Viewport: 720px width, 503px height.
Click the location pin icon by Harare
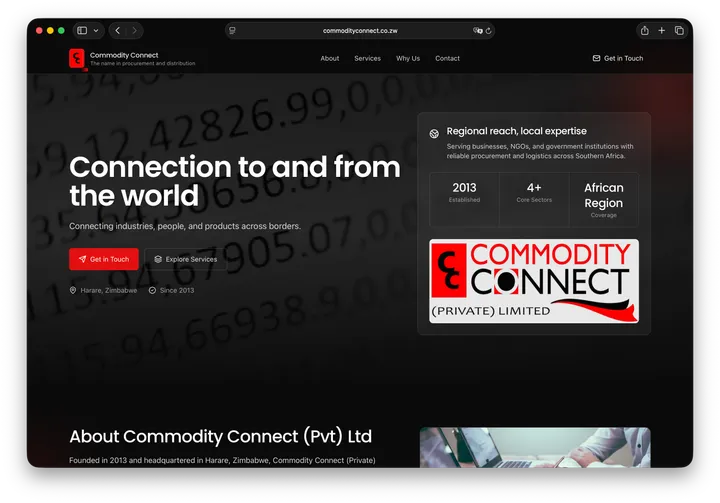[73, 290]
